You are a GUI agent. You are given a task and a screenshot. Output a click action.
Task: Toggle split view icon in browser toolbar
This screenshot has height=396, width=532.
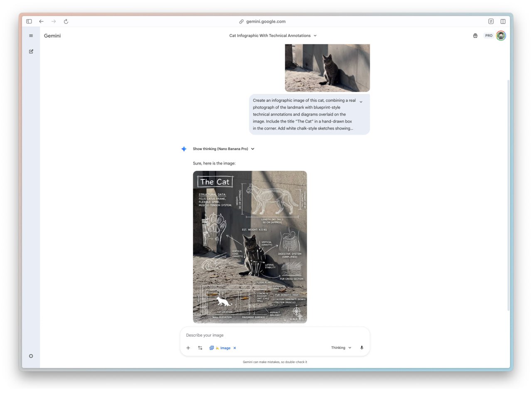coord(503,22)
